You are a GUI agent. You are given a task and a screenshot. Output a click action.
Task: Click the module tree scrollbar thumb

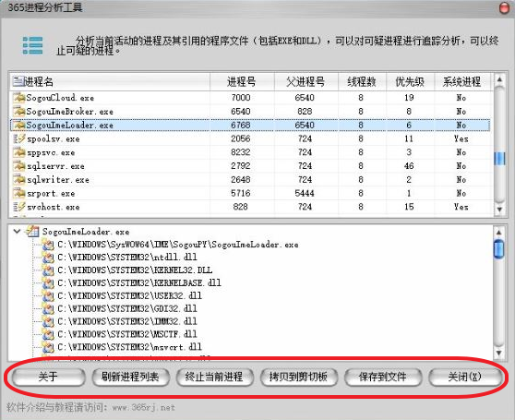click(x=499, y=249)
